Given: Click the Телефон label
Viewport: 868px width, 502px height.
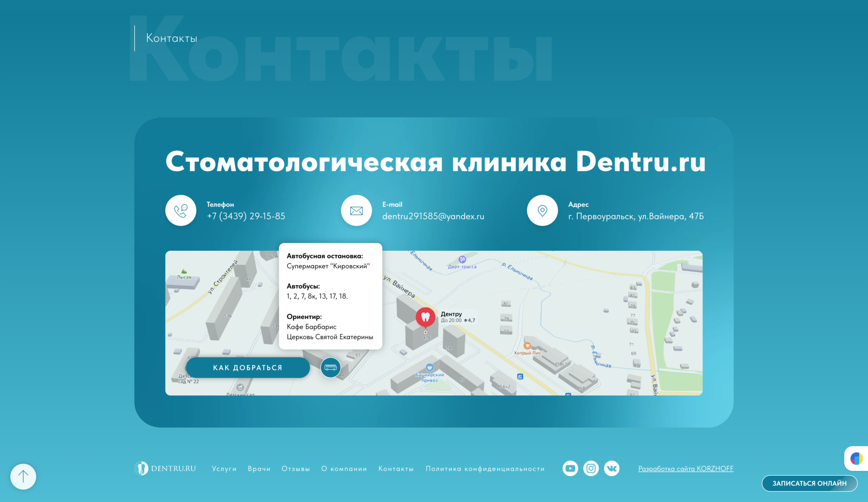Looking at the screenshot, I should [x=220, y=204].
